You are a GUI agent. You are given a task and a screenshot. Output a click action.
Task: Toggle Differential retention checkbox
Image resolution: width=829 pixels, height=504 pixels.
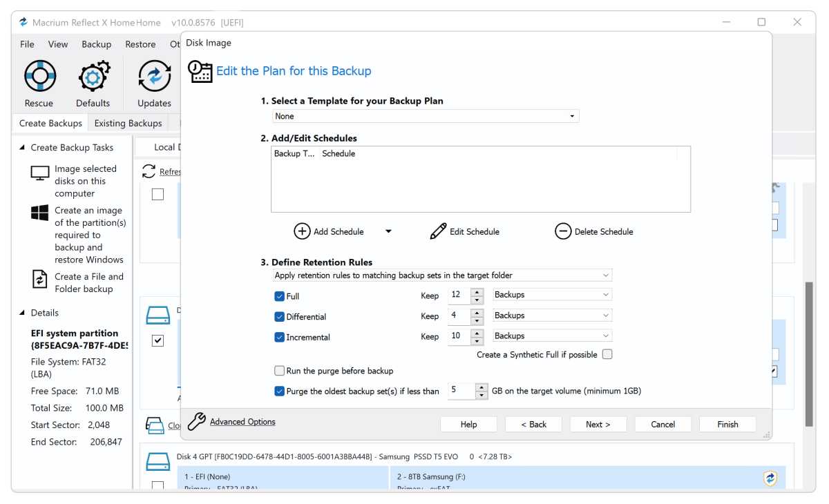(x=280, y=317)
